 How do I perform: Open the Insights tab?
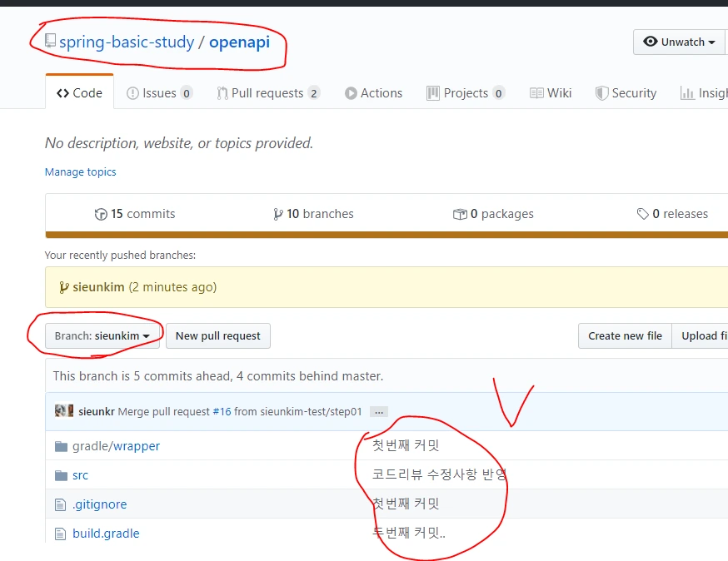(x=704, y=93)
